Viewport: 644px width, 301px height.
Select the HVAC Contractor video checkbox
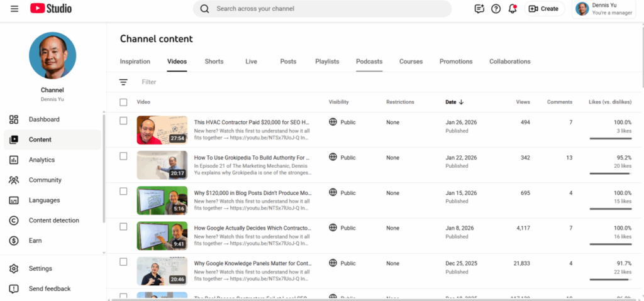pyautogui.click(x=123, y=121)
